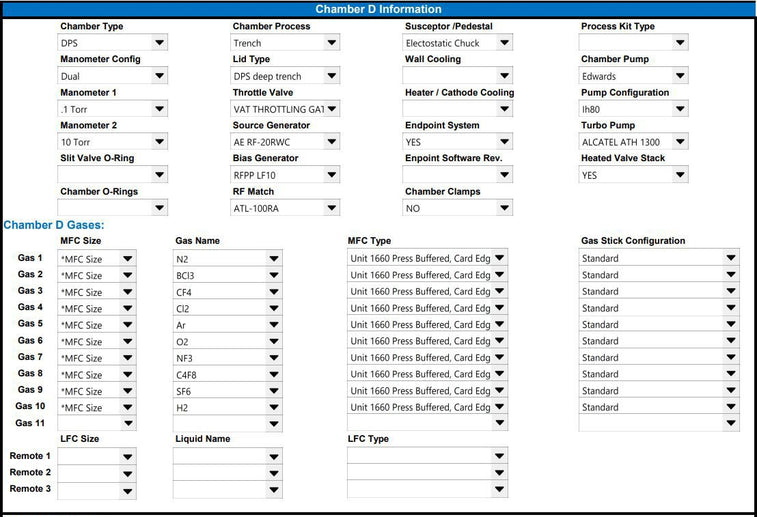Open the Gas 3 name dropdown showing CF4
This screenshot has width=757, height=517.
228,292
